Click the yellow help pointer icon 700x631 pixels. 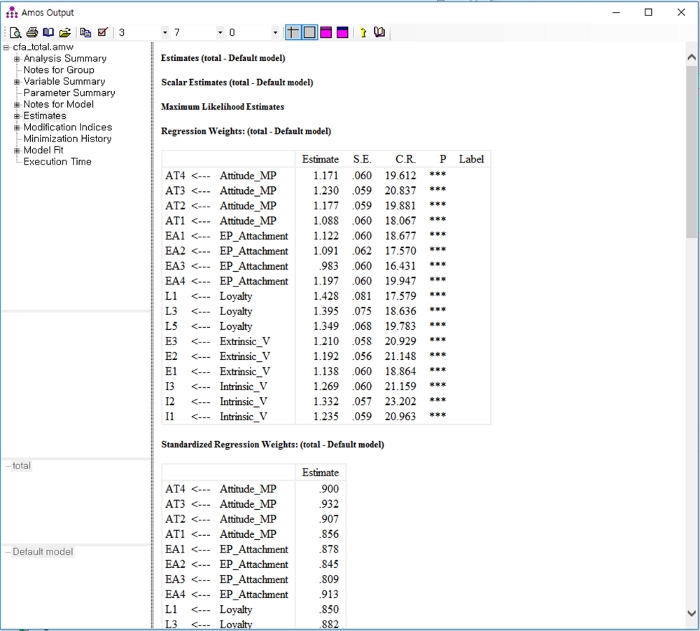coord(363,33)
